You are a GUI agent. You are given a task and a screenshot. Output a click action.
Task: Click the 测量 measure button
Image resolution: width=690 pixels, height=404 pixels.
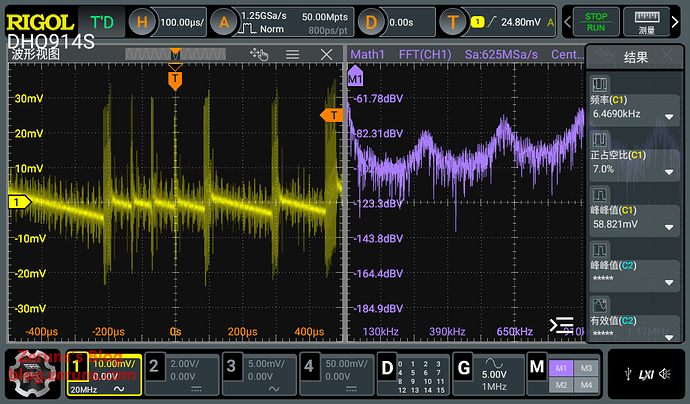[x=647, y=21]
